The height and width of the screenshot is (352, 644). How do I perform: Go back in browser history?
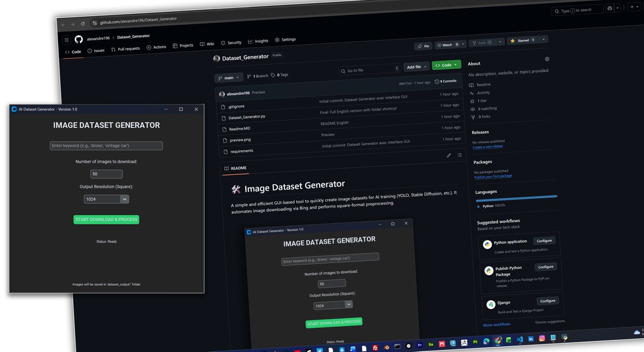[63, 24]
